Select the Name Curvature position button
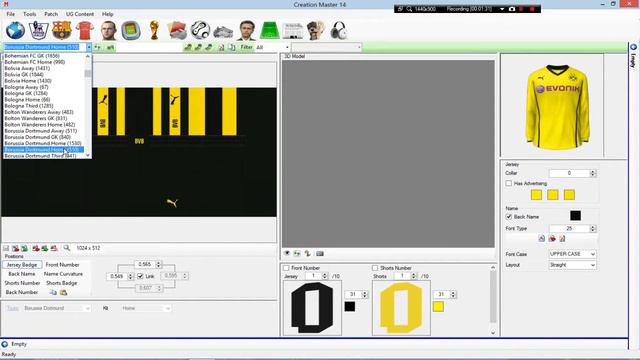 pos(63,274)
